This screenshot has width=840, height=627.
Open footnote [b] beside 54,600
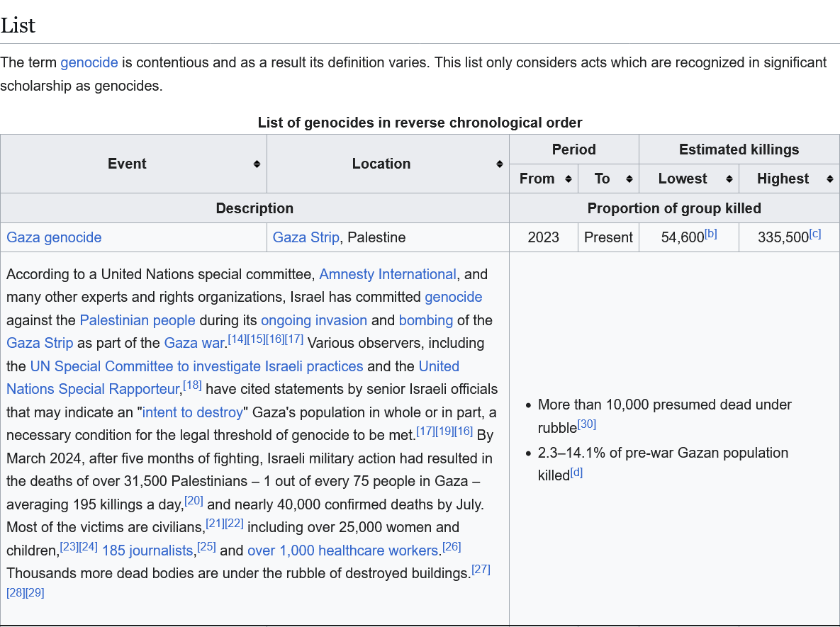pyautogui.click(x=711, y=234)
